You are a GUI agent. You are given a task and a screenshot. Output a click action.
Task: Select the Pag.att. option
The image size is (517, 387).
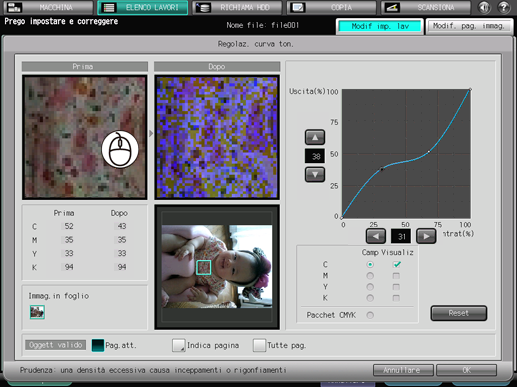tap(98, 345)
